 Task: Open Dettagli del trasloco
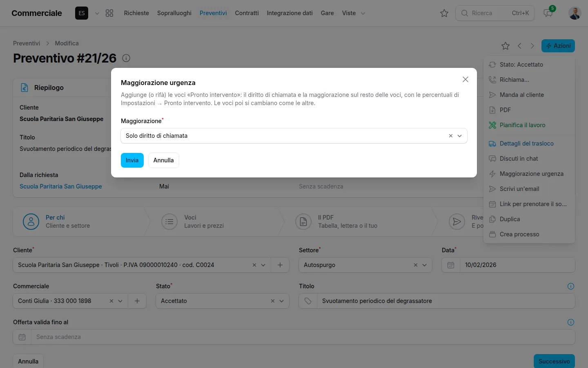point(529,144)
